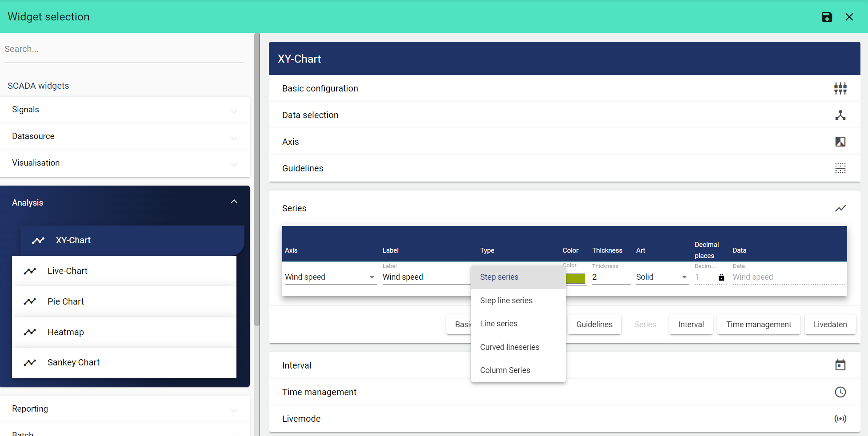Select Curved lineseries from type list
Image resolution: width=868 pixels, height=436 pixels.
click(509, 347)
